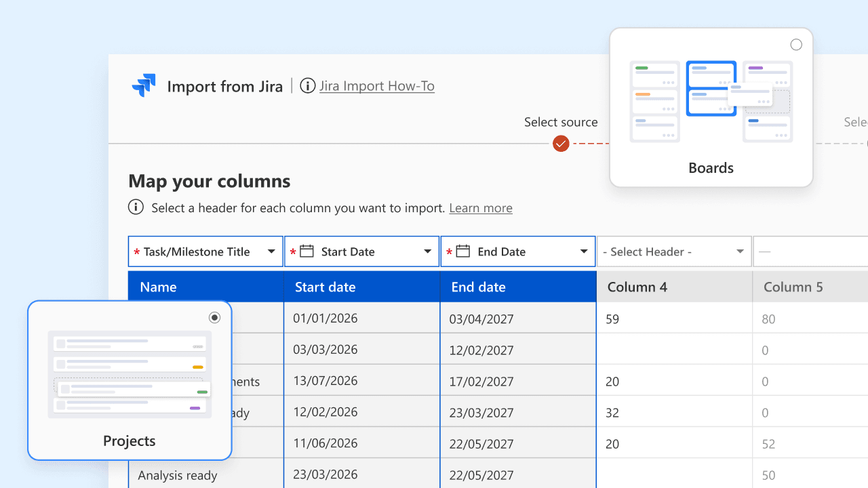
Task: Click the End date column header
Action: (518, 287)
